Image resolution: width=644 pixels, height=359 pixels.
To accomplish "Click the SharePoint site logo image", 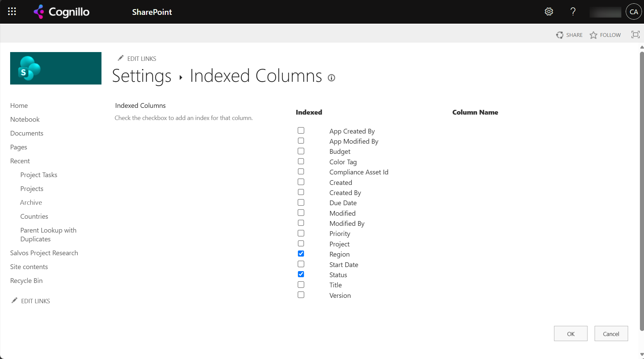I will point(56,68).
